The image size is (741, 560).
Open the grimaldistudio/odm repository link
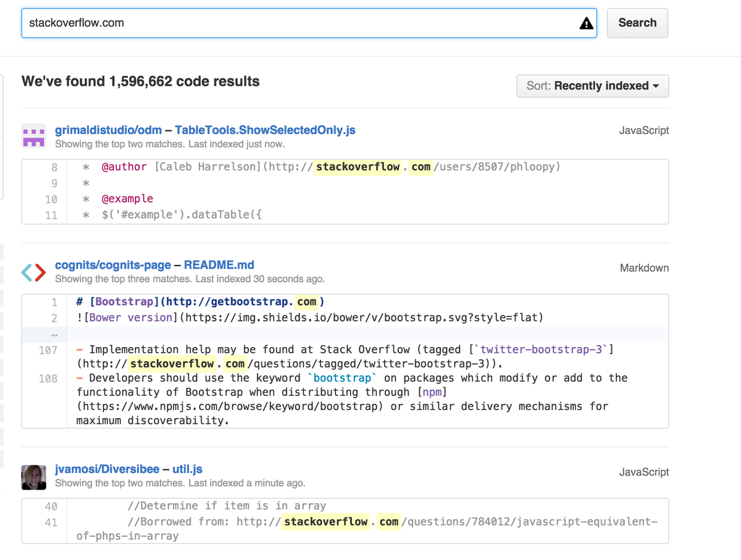coord(108,130)
